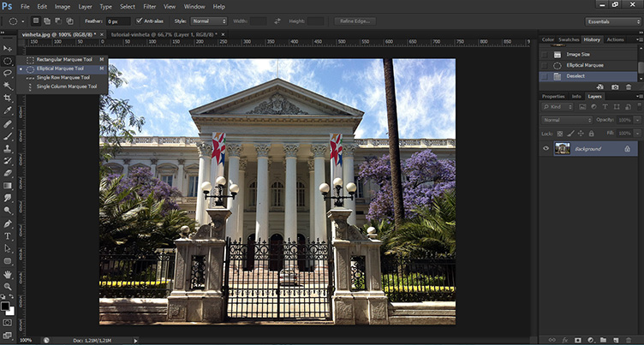Viewport: 644px width, 345px height.
Task: Click the new layer icon in Layers panel
Action: 616,340
